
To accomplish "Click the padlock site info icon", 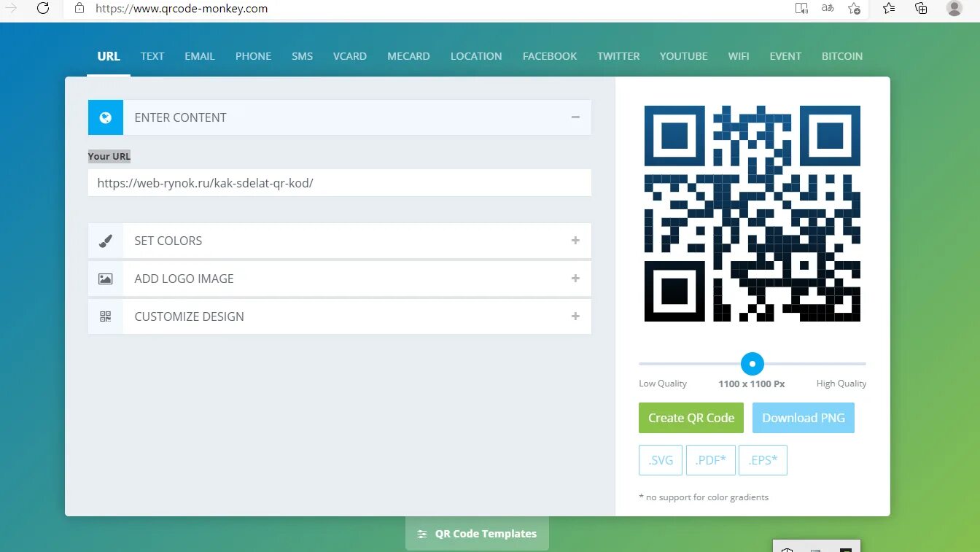I will (x=79, y=9).
